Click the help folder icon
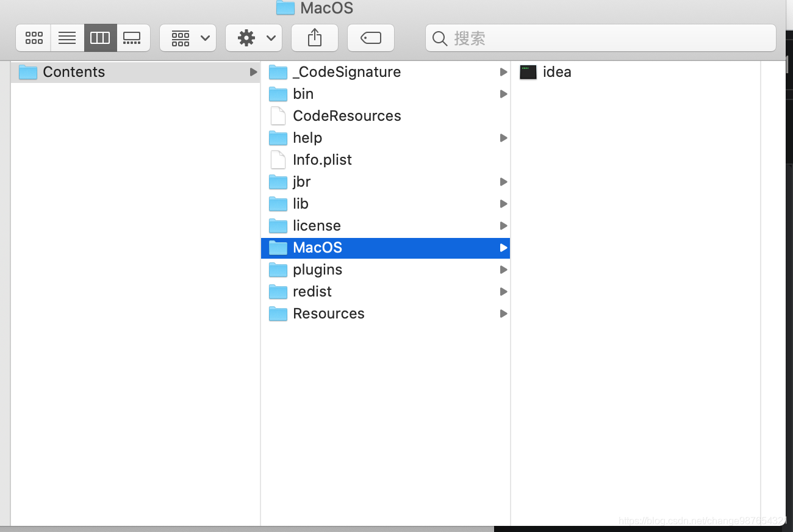The image size is (793, 532). tap(278, 138)
